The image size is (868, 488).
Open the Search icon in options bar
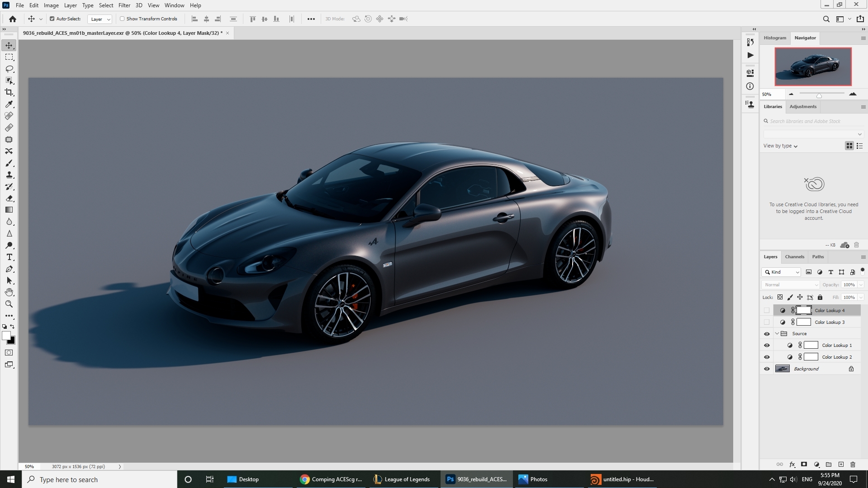(826, 19)
